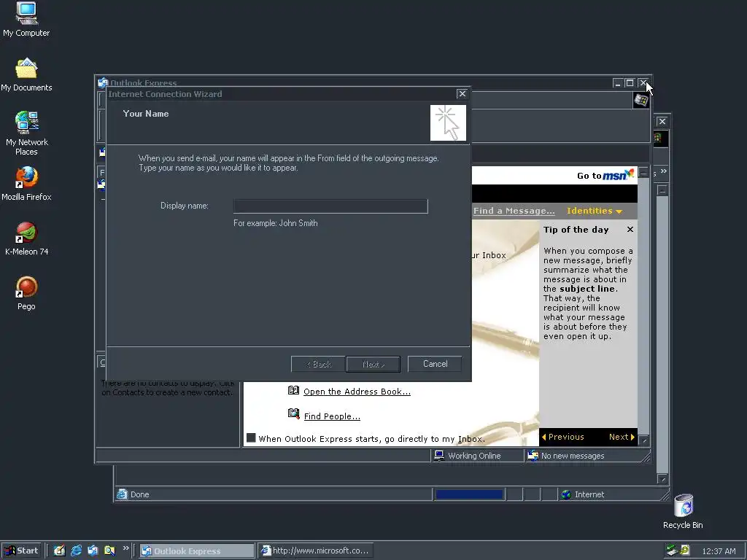Click the Next button in the wizard
Viewport: 747px width, 560px height.
tap(373, 365)
